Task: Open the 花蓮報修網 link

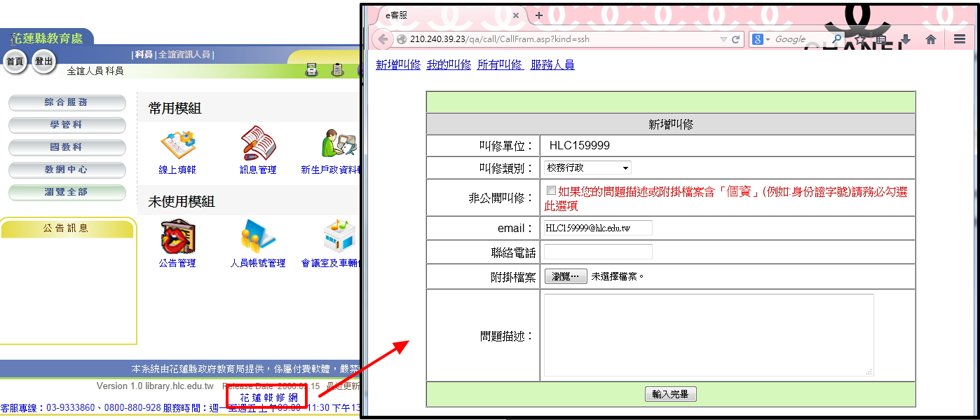Action: tap(268, 398)
